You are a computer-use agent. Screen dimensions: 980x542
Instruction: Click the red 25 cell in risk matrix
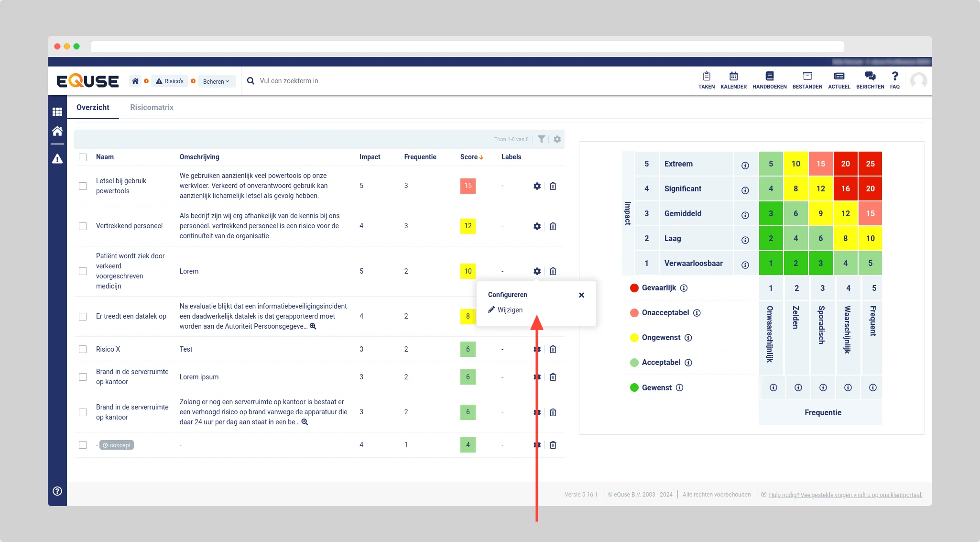pyautogui.click(x=870, y=164)
